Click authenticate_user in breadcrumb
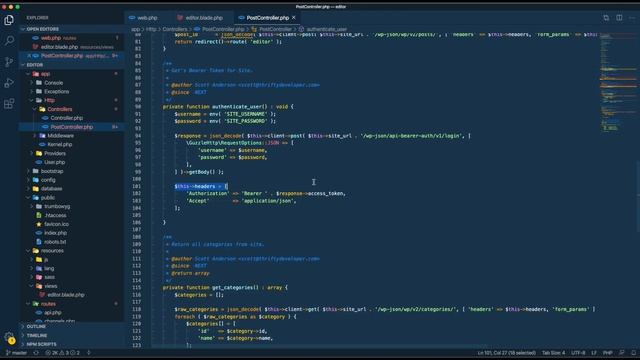This screenshot has width=640, height=360. (x=327, y=29)
